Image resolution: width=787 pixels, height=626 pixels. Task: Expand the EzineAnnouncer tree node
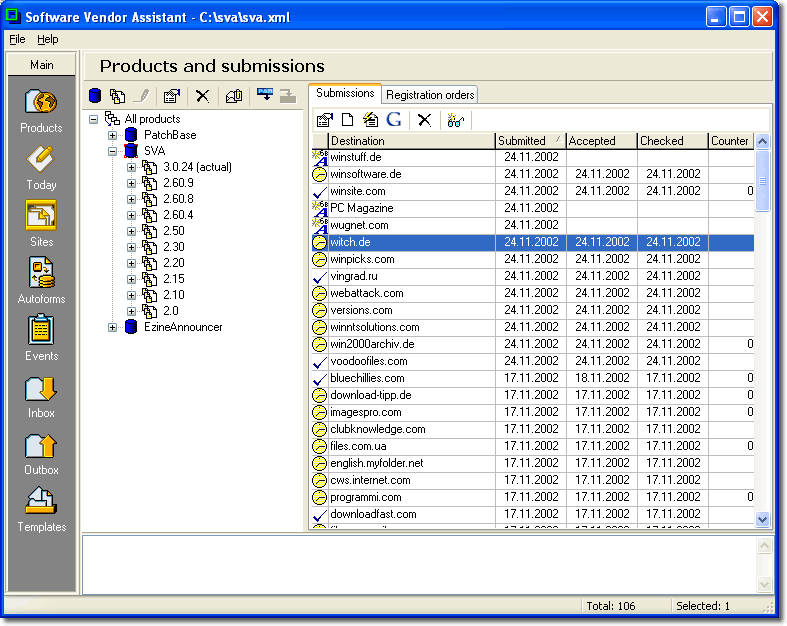coord(112,328)
